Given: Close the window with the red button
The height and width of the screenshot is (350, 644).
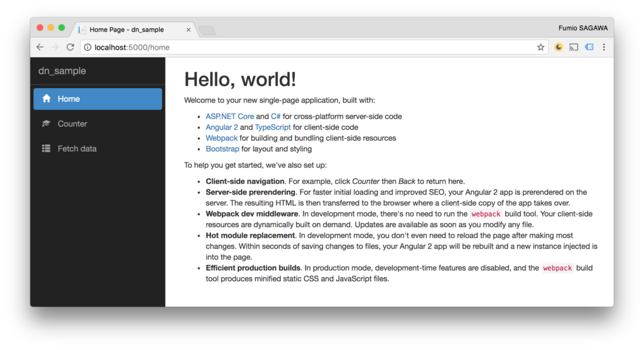Looking at the screenshot, I should pyautogui.click(x=40, y=28).
